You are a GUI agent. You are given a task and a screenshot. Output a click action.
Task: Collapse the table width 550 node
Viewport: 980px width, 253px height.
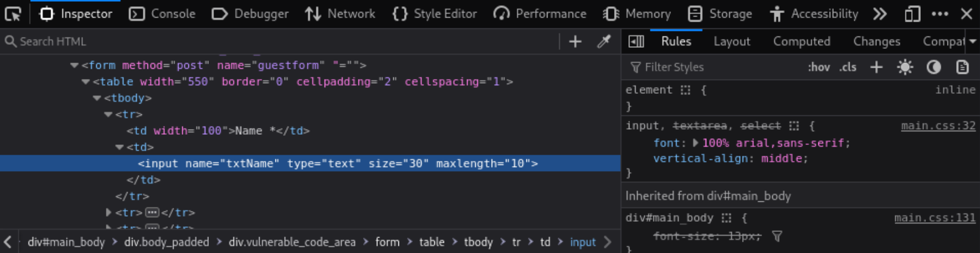pyautogui.click(x=86, y=82)
